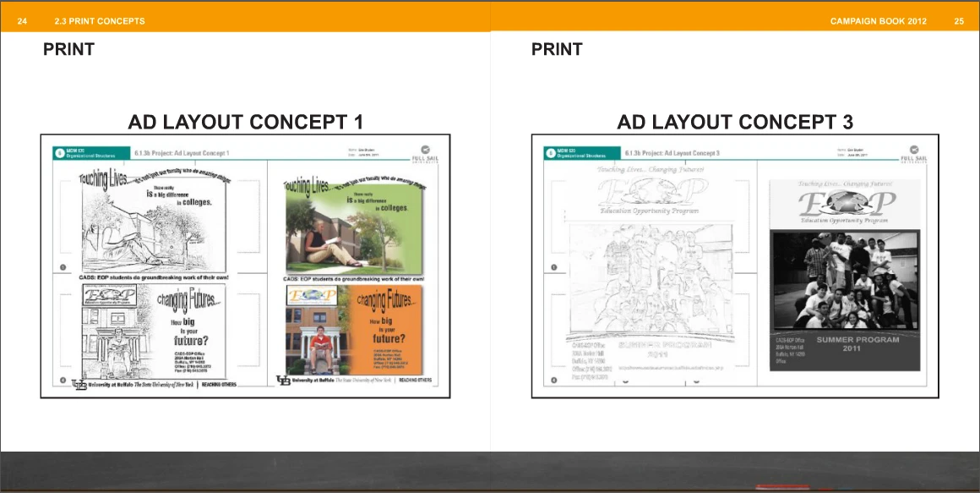
Task: Click the small EOP logo above the steps photo
Action: click(x=311, y=295)
